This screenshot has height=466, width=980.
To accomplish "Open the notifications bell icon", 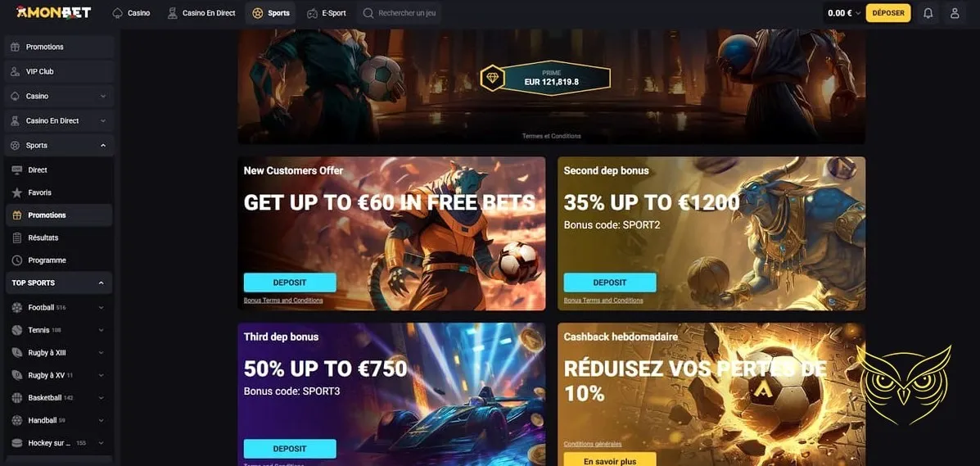I will tap(928, 13).
